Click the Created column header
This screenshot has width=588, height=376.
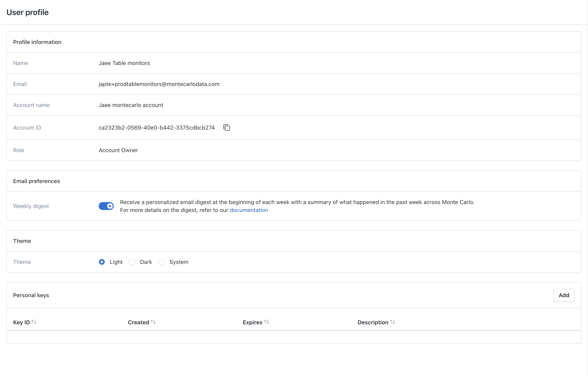138,322
